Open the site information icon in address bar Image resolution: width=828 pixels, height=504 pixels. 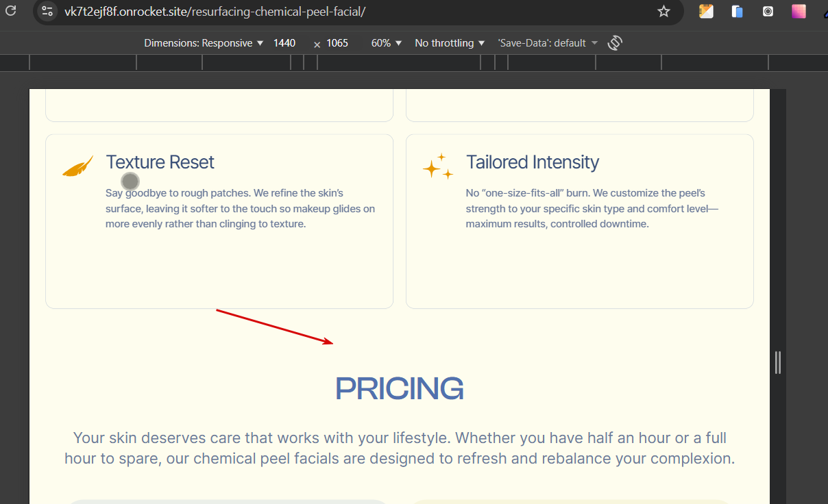pyautogui.click(x=47, y=11)
